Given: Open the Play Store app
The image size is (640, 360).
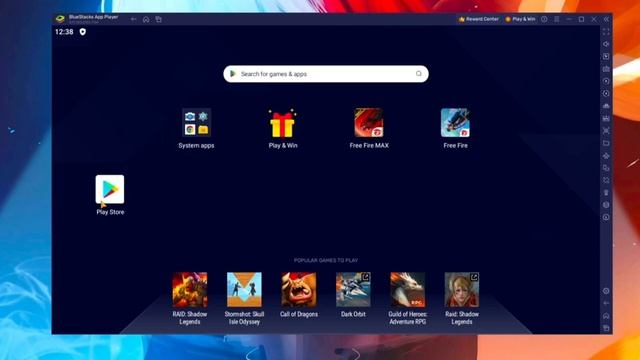Looking at the screenshot, I should (110, 189).
